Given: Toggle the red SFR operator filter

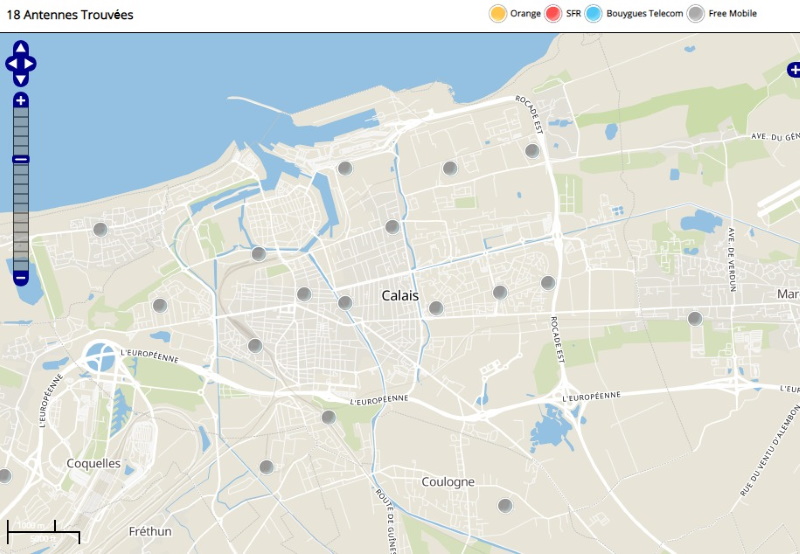Looking at the screenshot, I should point(553,14).
